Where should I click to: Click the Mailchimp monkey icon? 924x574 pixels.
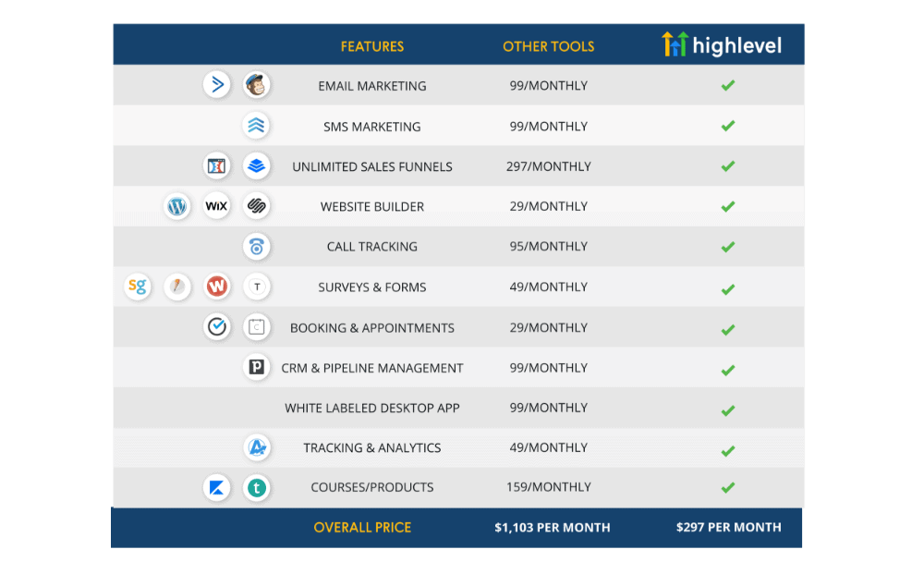(256, 85)
